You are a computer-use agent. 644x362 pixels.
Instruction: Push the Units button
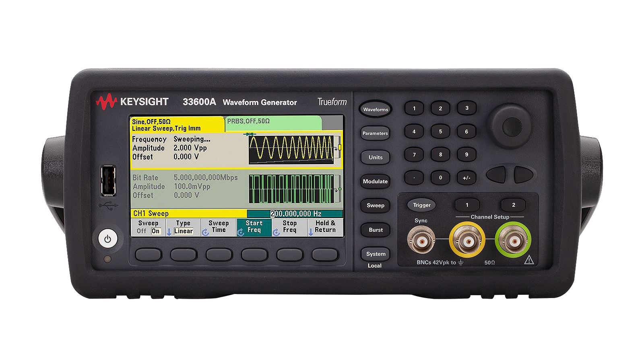375,157
